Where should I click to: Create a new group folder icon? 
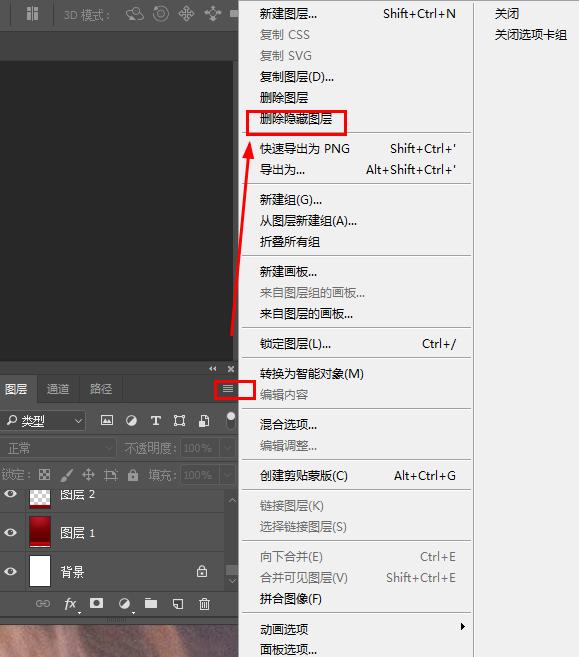[151, 603]
